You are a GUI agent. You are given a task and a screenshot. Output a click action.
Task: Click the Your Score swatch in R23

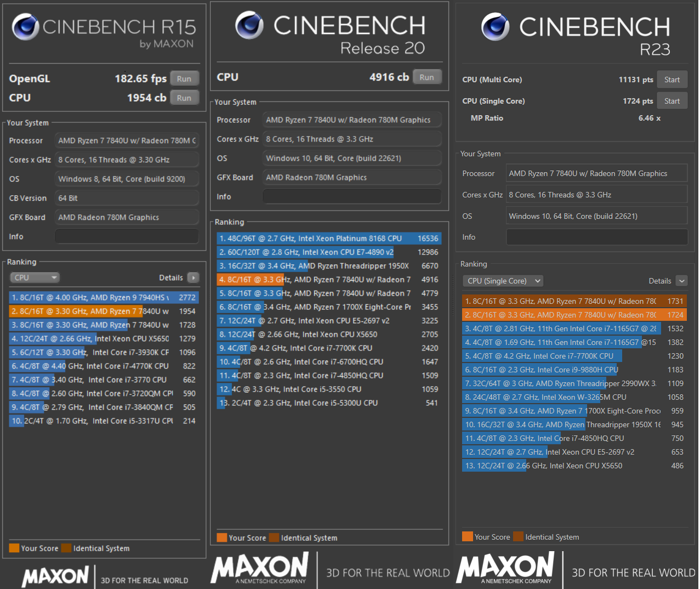(468, 536)
